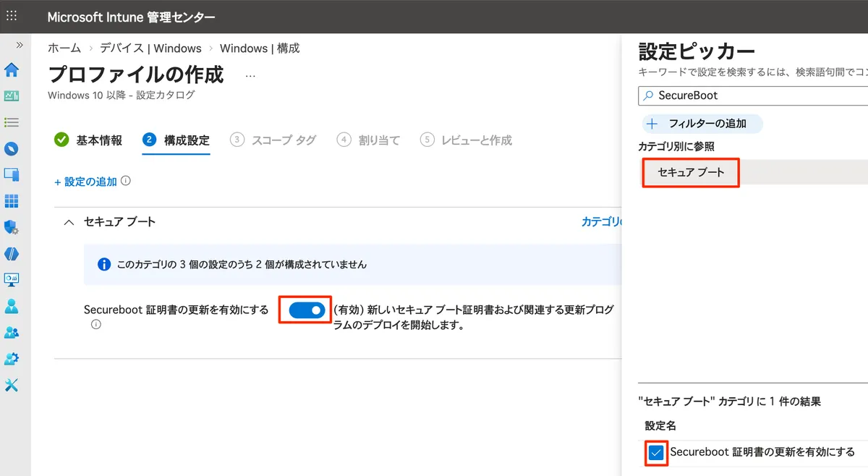
Task: Open the app launcher waffle grid icon
Action: [x=11, y=15]
